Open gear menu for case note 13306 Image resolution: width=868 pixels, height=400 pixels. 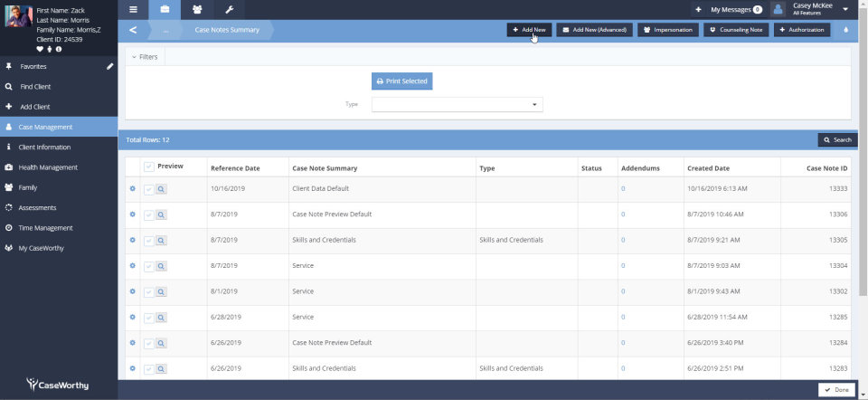click(132, 214)
